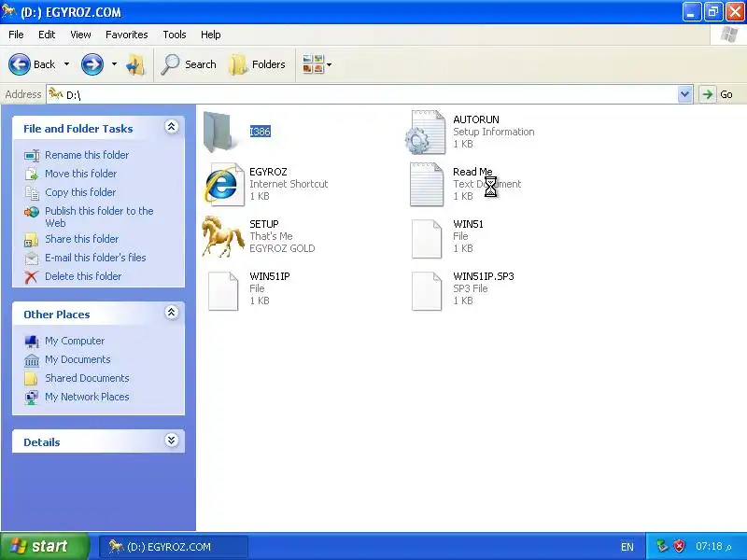This screenshot has width=747, height=560.
Task: Click the My Computer icon in sidebar
Action: [32, 342]
